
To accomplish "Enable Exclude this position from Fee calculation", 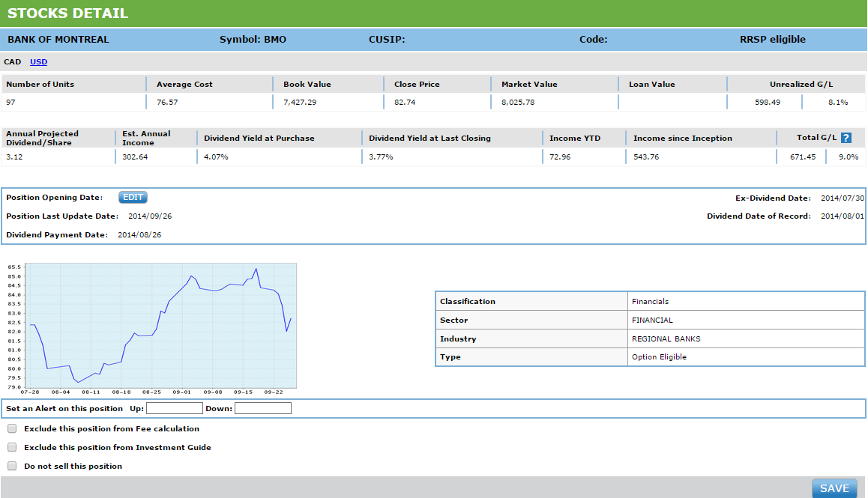I will (x=12, y=429).
